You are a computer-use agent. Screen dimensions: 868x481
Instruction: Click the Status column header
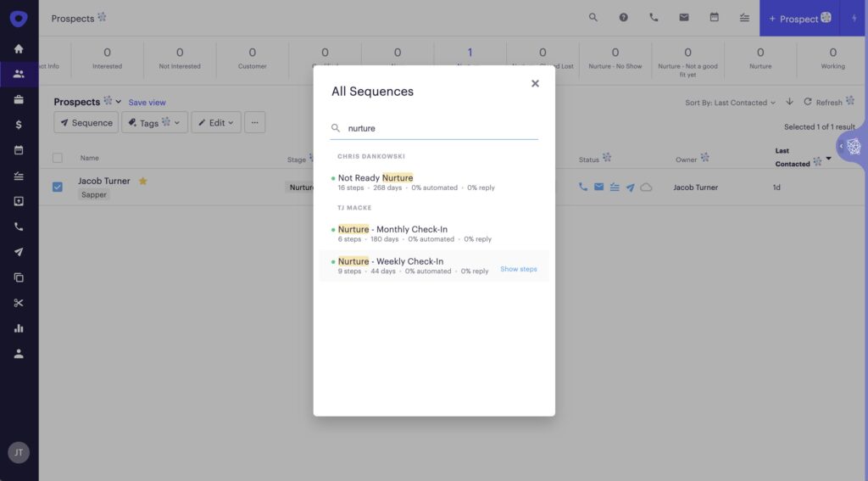coord(589,159)
